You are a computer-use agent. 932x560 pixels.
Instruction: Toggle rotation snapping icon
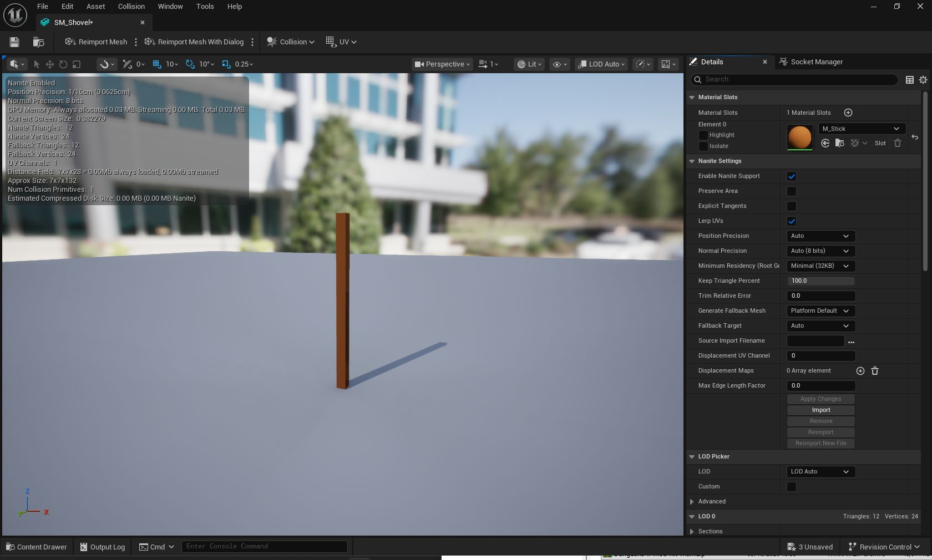click(x=190, y=64)
